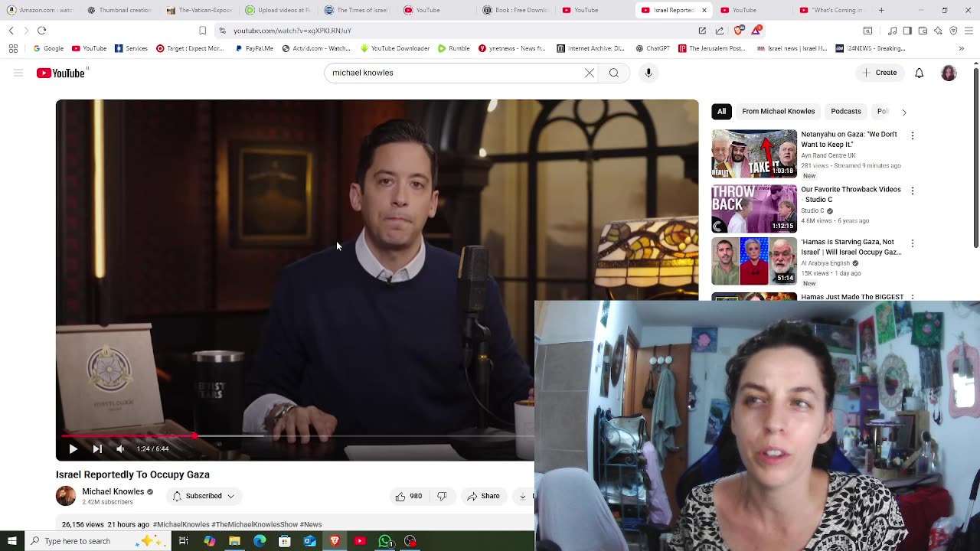Open Google bookmark

point(48,48)
